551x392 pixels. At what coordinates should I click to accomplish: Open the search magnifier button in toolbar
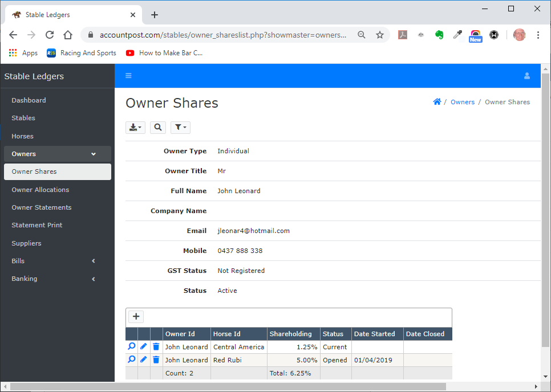coord(158,128)
